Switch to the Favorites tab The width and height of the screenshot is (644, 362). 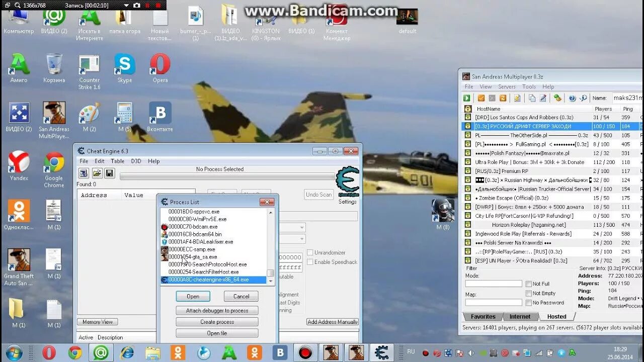483,317
